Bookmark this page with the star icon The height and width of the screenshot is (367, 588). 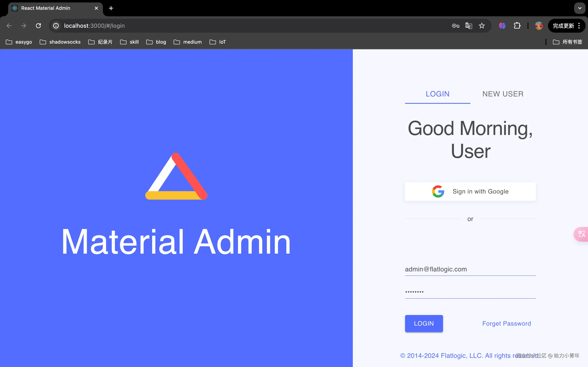[482, 26]
